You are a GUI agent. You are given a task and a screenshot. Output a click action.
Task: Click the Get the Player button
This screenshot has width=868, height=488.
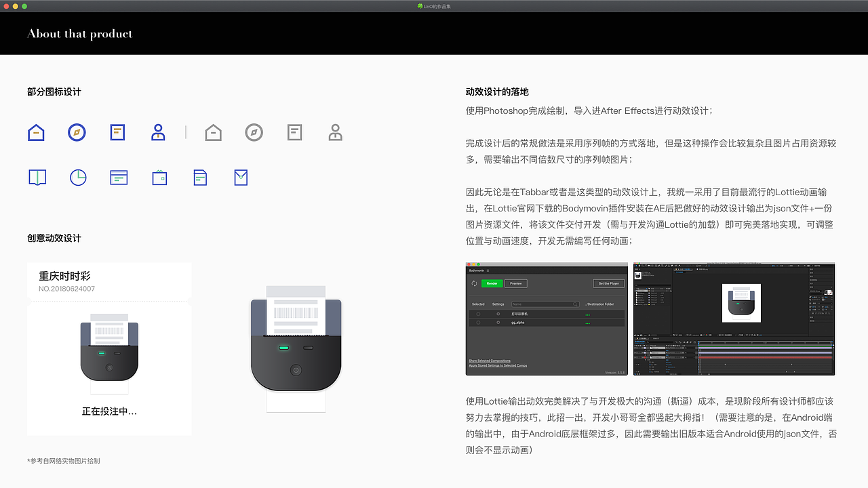(609, 283)
